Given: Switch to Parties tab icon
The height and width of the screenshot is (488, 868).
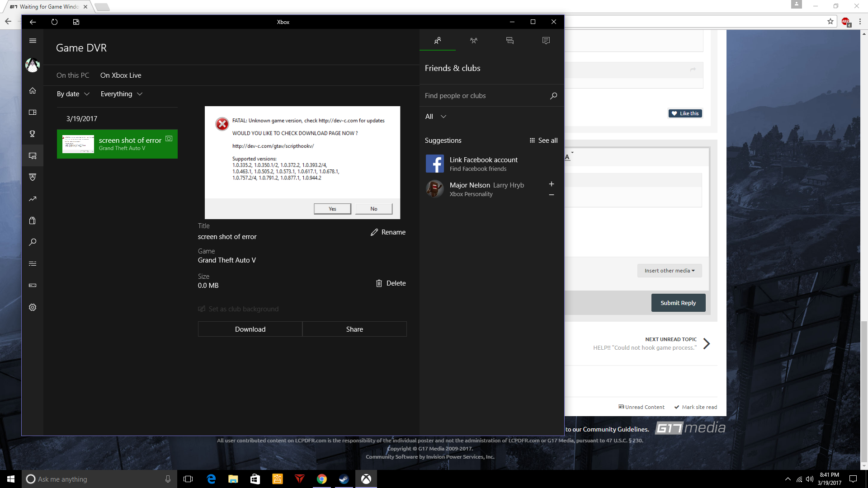Looking at the screenshot, I should tap(473, 41).
